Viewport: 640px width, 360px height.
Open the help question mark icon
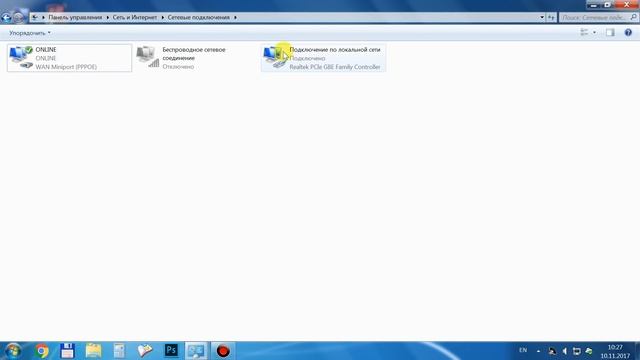tap(628, 33)
